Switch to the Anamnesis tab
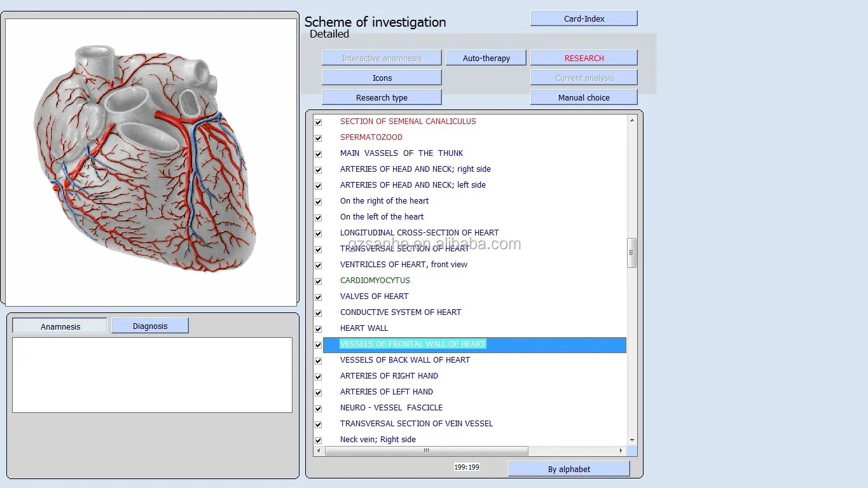The width and height of the screenshot is (868, 488). click(60, 326)
